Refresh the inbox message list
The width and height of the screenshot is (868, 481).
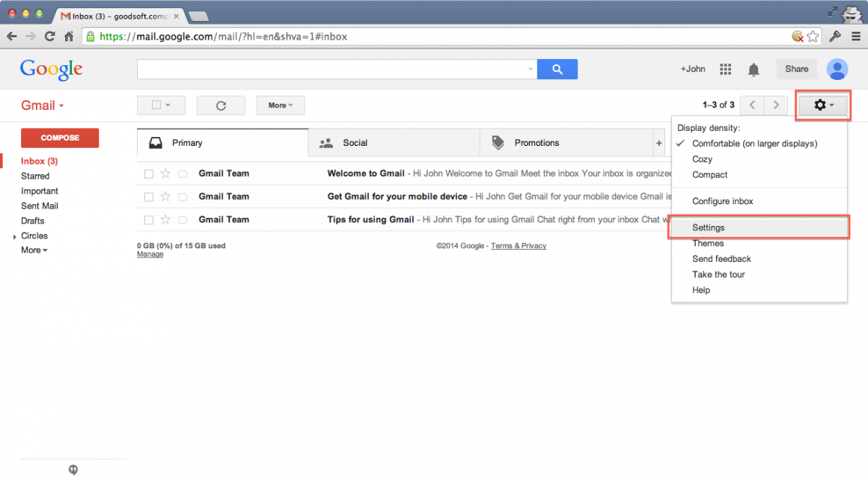click(221, 105)
